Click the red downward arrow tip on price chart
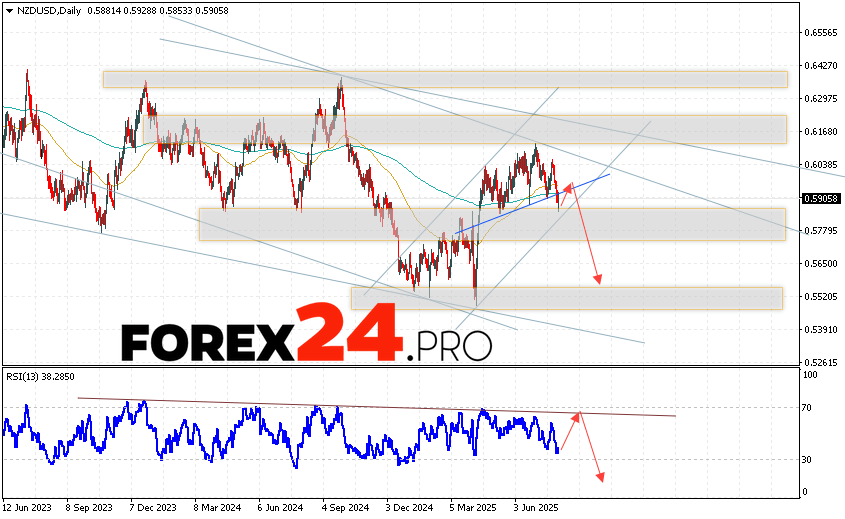Screen dimensions: 845x519 [x=599, y=283]
